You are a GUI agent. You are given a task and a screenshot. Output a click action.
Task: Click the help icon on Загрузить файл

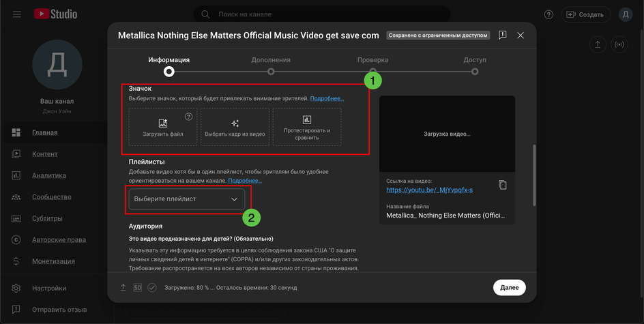tap(188, 117)
